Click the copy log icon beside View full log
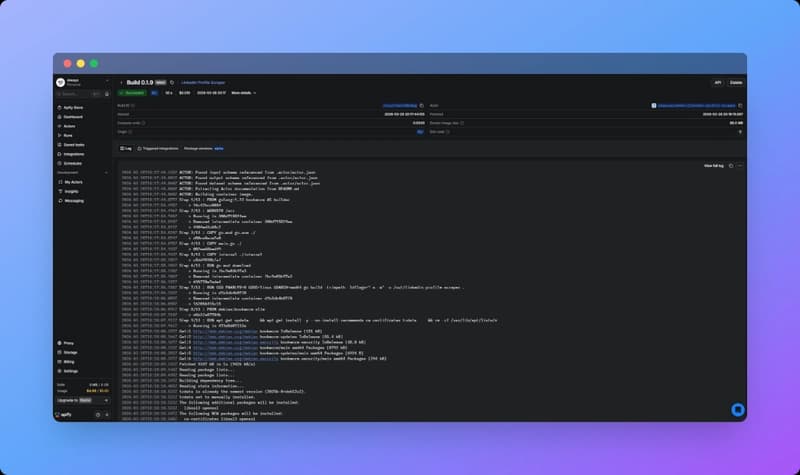800x475 pixels. click(x=731, y=166)
